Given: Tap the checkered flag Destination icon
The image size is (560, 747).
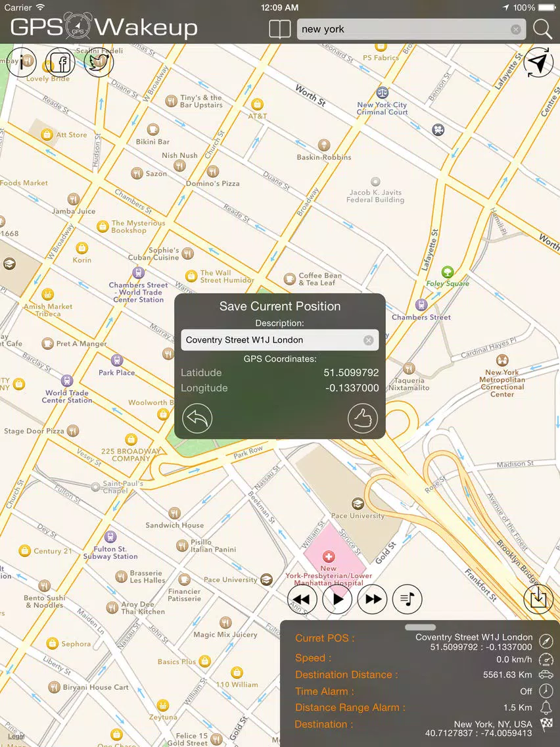Looking at the screenshot, I should [x=546, y=725].
